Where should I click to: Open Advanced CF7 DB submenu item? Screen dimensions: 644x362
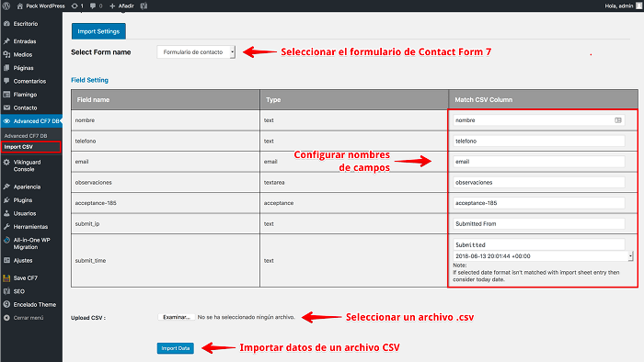pos(26,136)
